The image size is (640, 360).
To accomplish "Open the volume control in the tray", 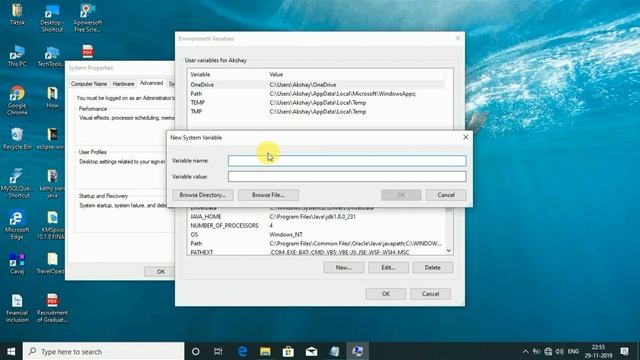I will pyautogui.click(x=560, y=351).
